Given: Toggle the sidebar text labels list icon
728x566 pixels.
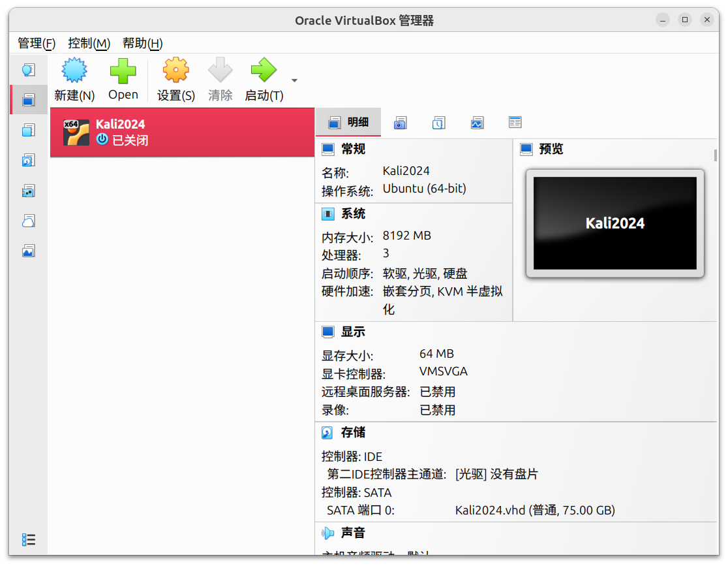Looking at the screenshot, I should coord(28,539).
